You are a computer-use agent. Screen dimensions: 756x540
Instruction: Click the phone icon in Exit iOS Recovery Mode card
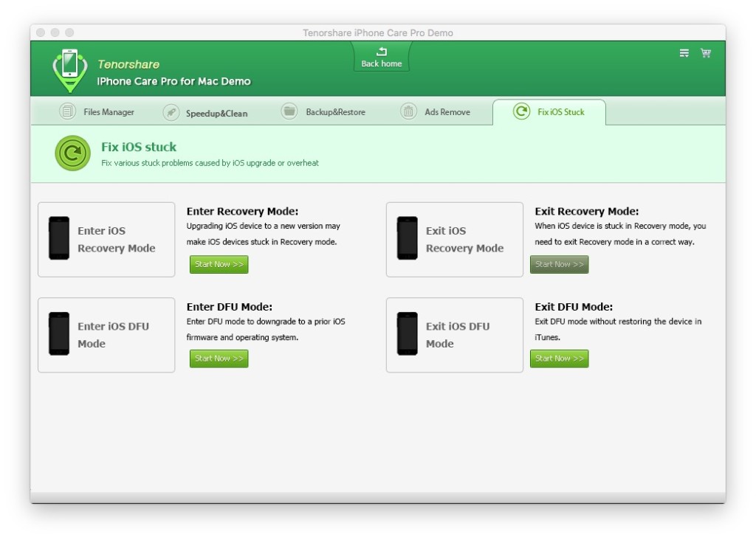[407, 238]
